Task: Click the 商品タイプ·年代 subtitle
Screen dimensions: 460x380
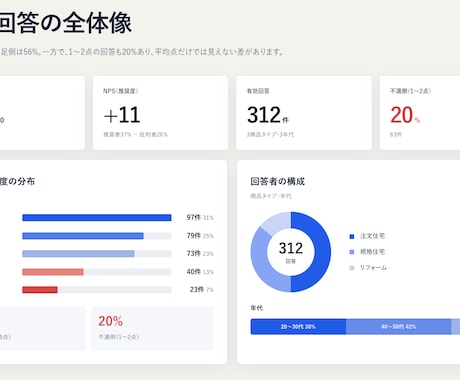Action: click(x=271, y=196)
